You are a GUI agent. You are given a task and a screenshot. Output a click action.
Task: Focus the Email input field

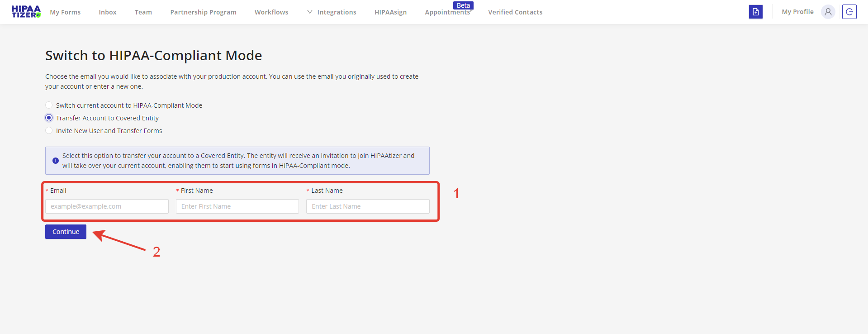click(x=107, y=206)
